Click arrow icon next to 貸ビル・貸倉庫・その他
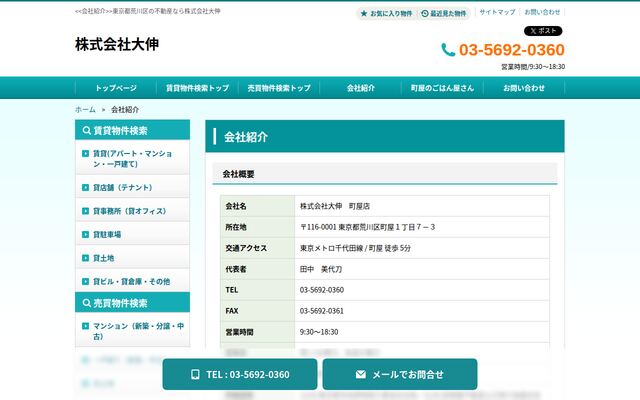Viewport: 640px width, 400px height. [85, 281]
